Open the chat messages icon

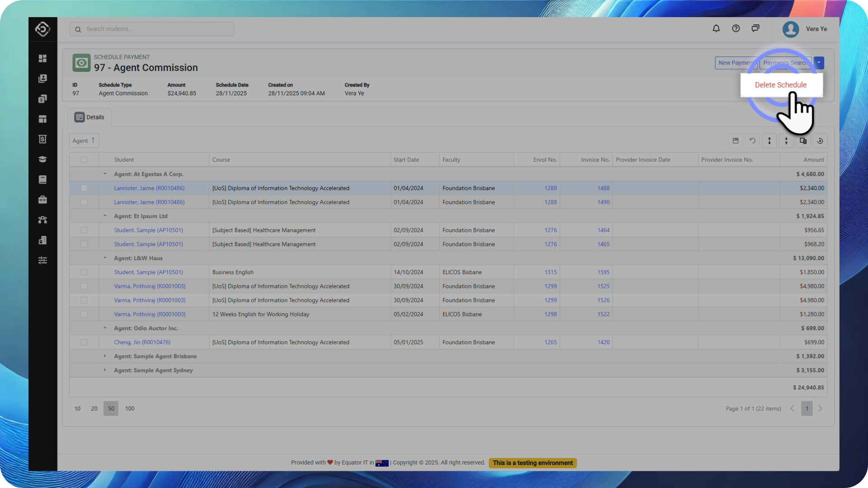point(755,28)
